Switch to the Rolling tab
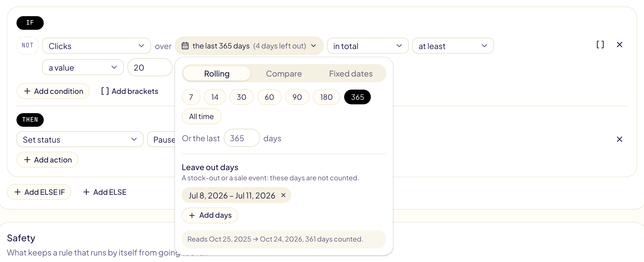This screenshot has width=644, height=262. click(217, 73)
